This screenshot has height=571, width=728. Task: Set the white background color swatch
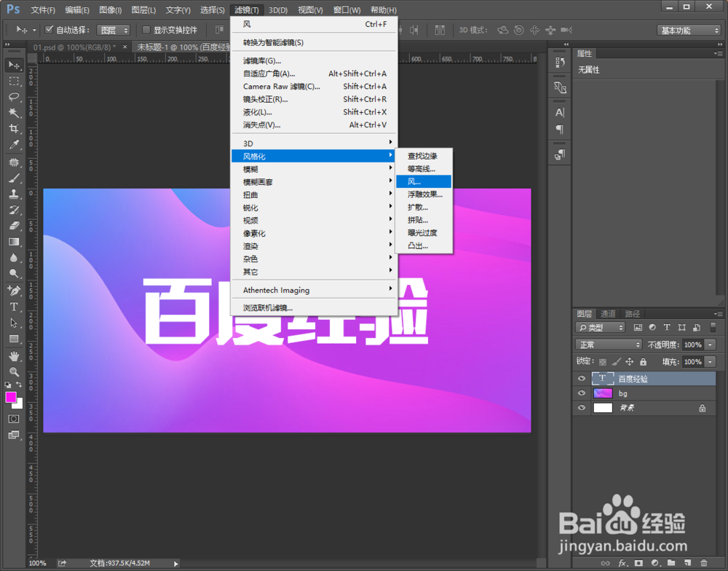(x=19, y=405)
